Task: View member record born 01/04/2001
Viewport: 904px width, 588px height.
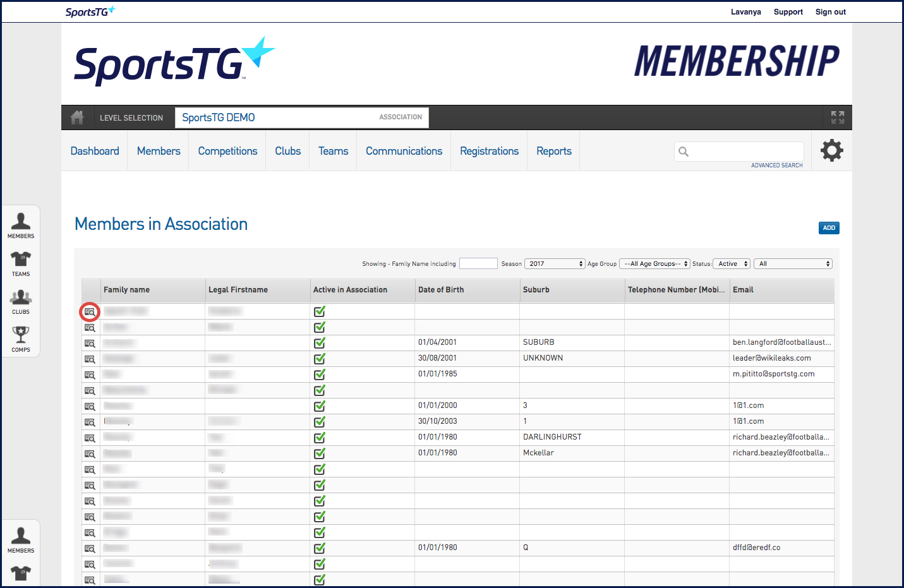Action: point(90,343)
